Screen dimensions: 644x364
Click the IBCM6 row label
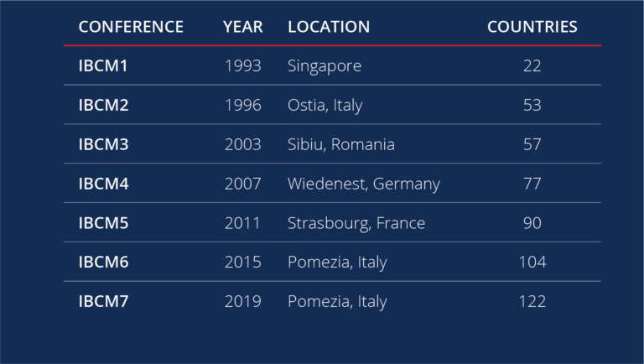103,263
